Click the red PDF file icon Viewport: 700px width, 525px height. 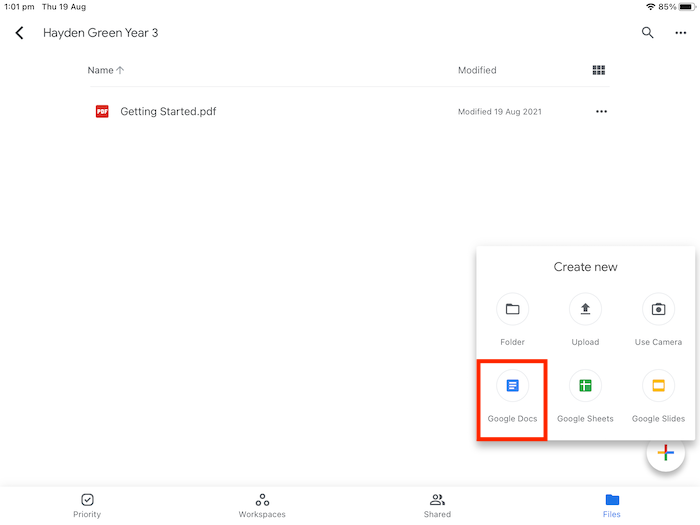tap(102, 111)
